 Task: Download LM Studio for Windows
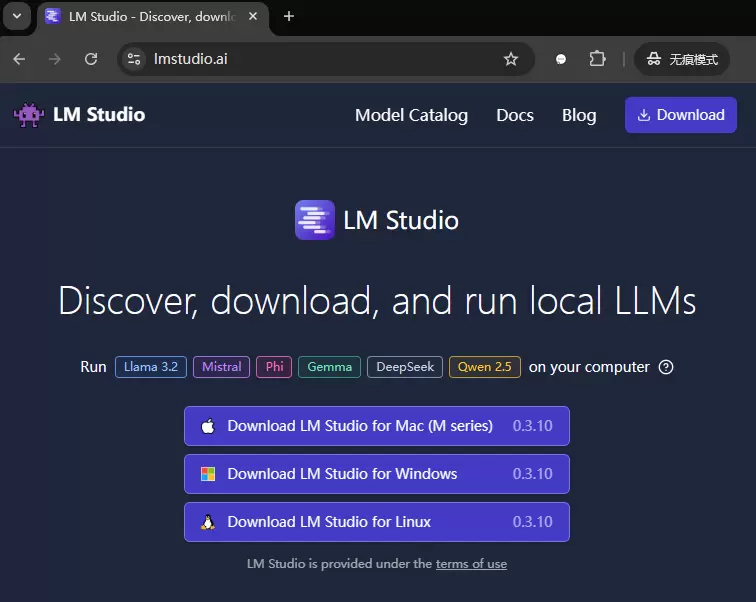click(377, 474)
